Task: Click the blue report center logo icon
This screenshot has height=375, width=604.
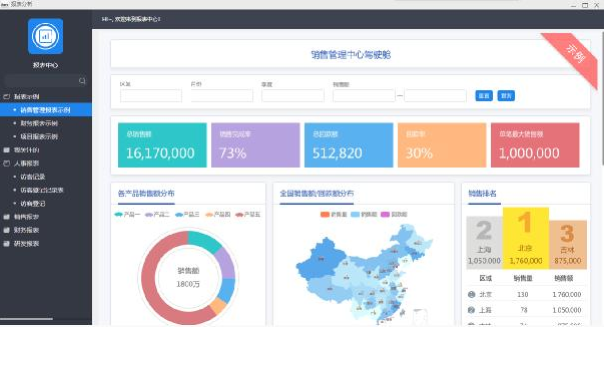Action: click(45, 36)
